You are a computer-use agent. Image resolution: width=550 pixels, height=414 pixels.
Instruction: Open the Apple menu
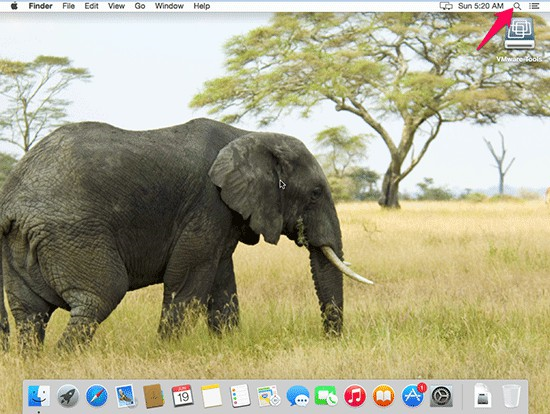click(14, 6)
